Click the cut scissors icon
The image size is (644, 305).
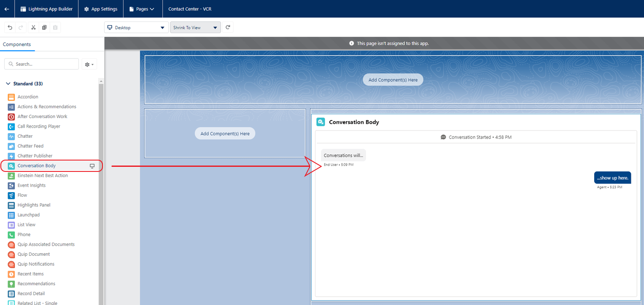pyautogui.click(x=33, y=28)
